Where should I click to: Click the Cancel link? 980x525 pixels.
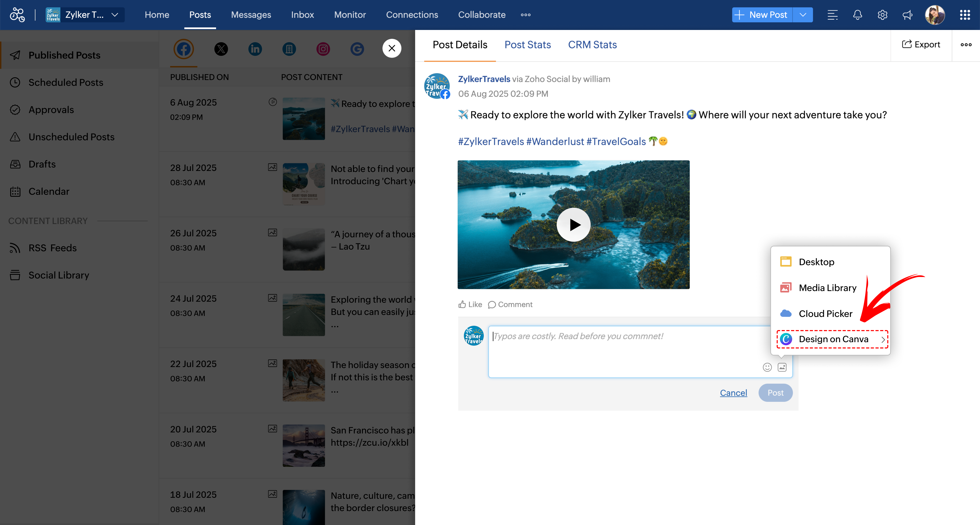click(x=733, y=393)
